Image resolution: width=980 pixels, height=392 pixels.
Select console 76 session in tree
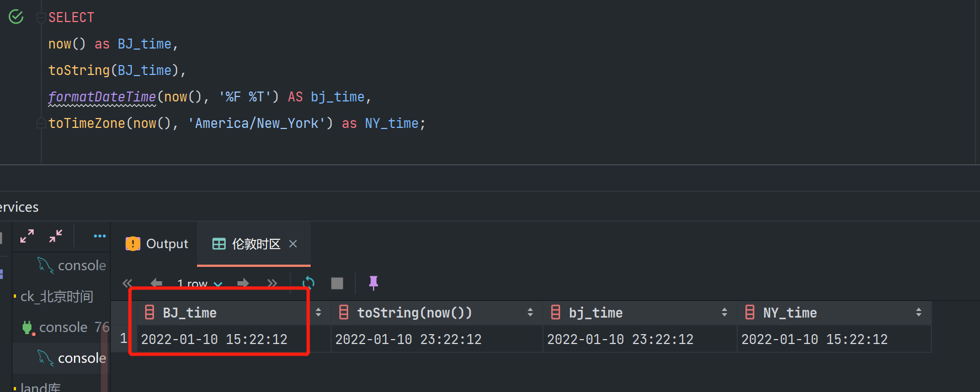click(66, 327)
